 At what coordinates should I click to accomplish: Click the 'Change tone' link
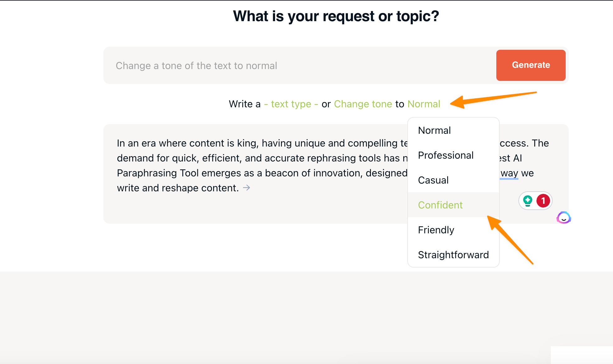363,104
